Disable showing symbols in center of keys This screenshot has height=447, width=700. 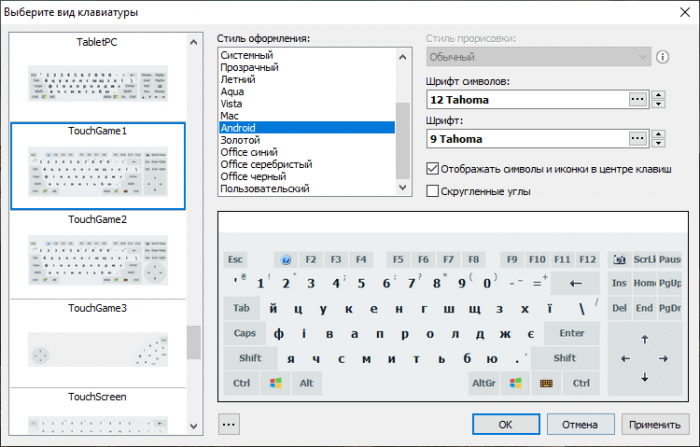coord(433,169)
